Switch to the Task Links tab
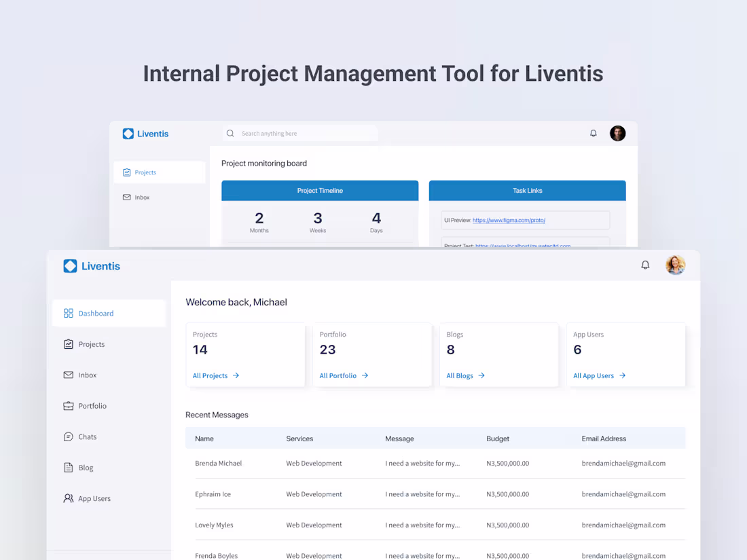 [527, 191]
